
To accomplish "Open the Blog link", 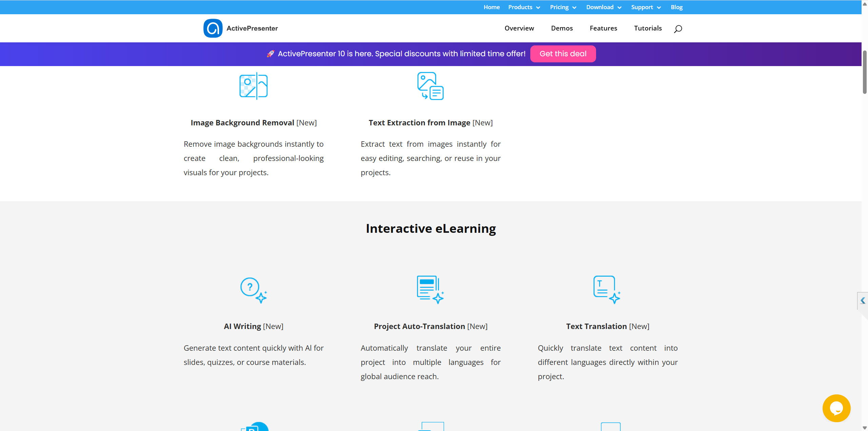I will coord(676,7).
